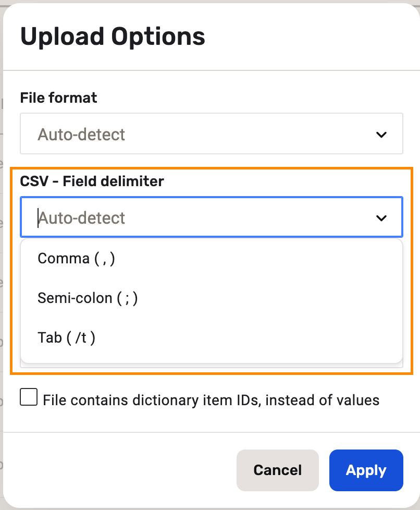Click the 'File contains dictionary item IDs' label
Viewport: 420px width, 510px height.
211,400
